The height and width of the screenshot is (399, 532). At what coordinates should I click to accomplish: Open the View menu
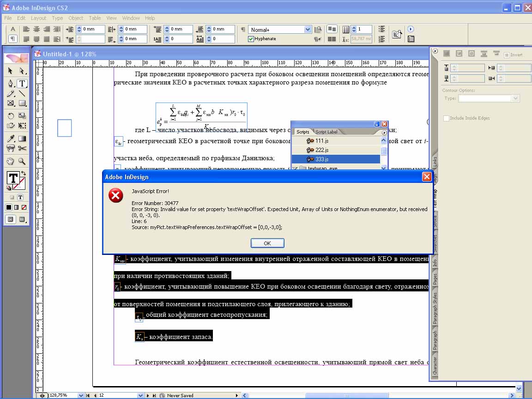coord(111,18)
